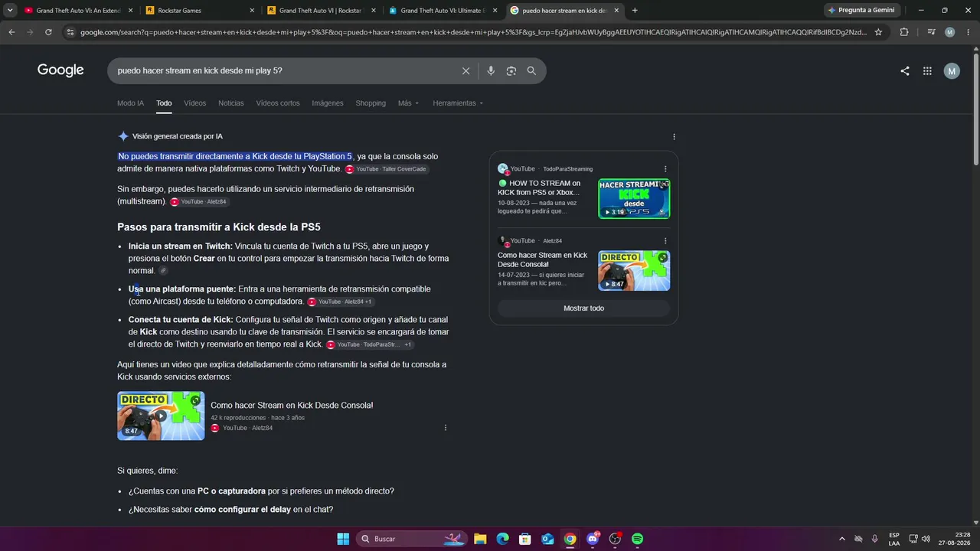The height and width of the screenshot is (551, 980).
Task: Open the share icon near Google apps
Action: pyautogui.click(x=905, y=71)
